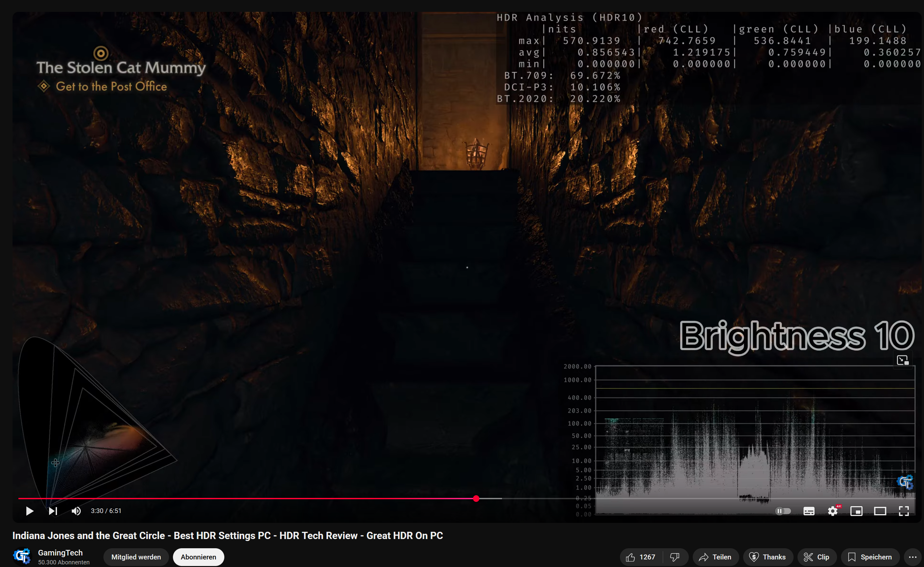Screen dimensions: 924x567
Task: Create a Clip with the scissors icon
Action: [817, 557]
